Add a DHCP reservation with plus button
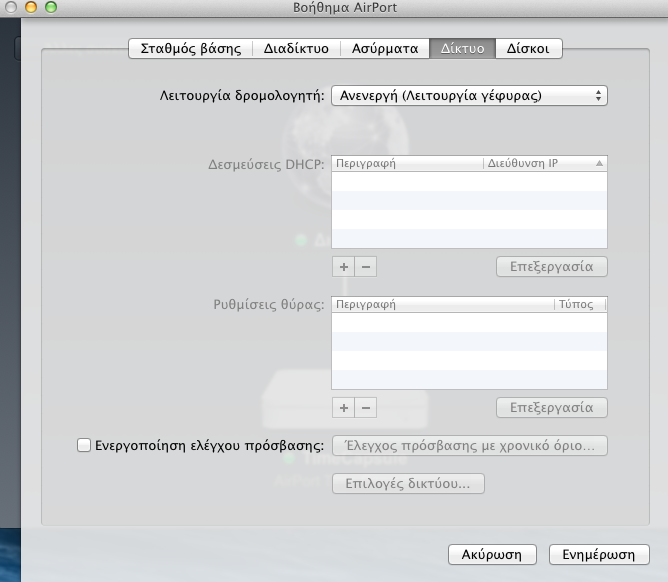 point(343,267)
